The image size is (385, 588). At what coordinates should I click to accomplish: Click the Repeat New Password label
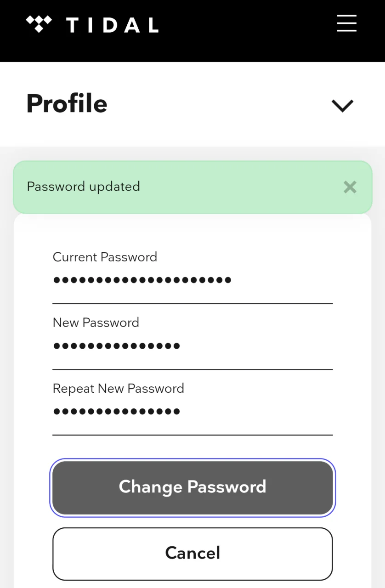click(119, 389)
